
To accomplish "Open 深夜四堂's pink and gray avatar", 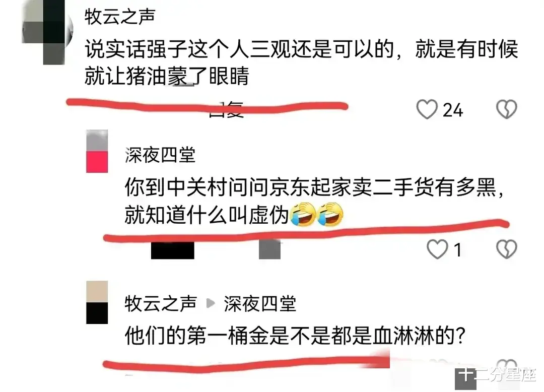I will click(x=97, y=151).
